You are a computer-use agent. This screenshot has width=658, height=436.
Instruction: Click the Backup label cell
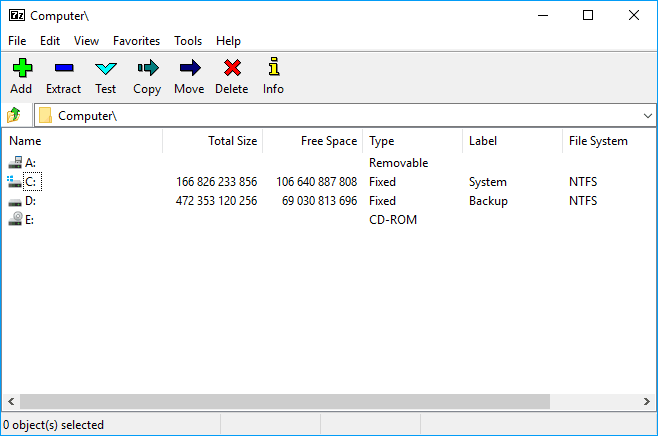pyautogui.click(x=488, y=201)
